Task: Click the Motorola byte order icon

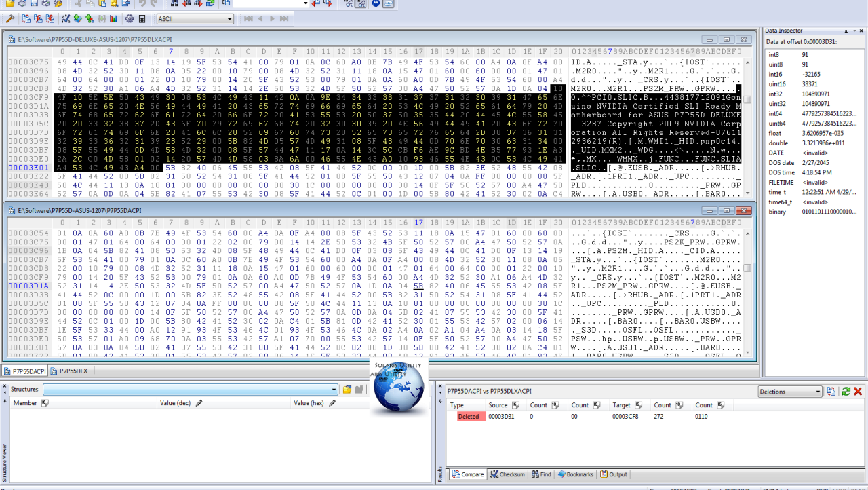Action: pyautogui.click(x=375, y=3)
